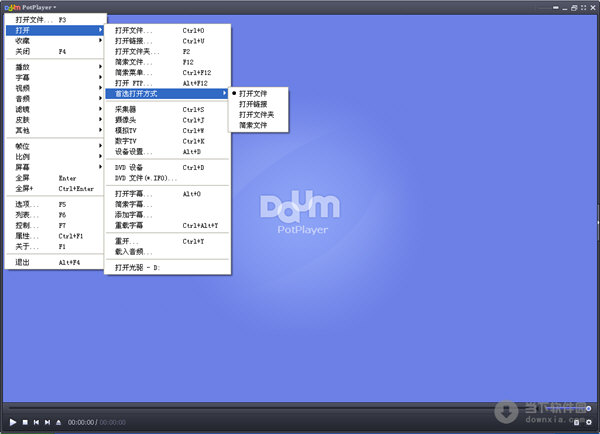Choose 打开链接... Ctrl+U
The height and width of the screenshot is (434, 600).
tap(167, 41)
